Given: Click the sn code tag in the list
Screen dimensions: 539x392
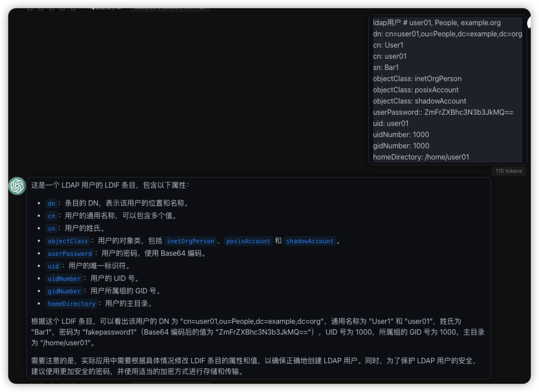Looking at the screenshot, I should (x=52, y=228).
